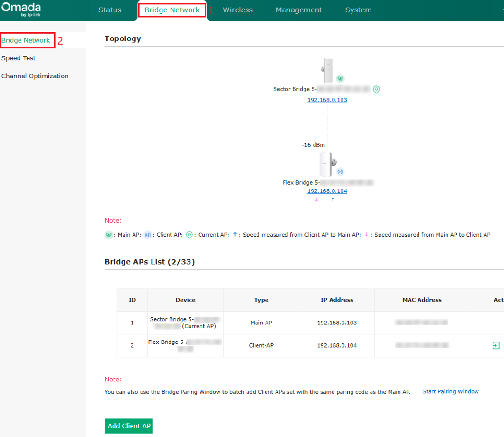
Task: Click the login action icon for Flex Bridge row
Action: point(495,345)
